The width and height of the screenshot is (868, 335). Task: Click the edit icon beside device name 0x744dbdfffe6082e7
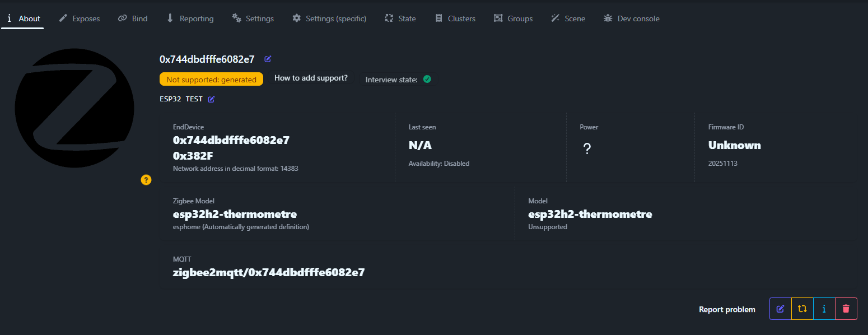[x=268, y=59]
